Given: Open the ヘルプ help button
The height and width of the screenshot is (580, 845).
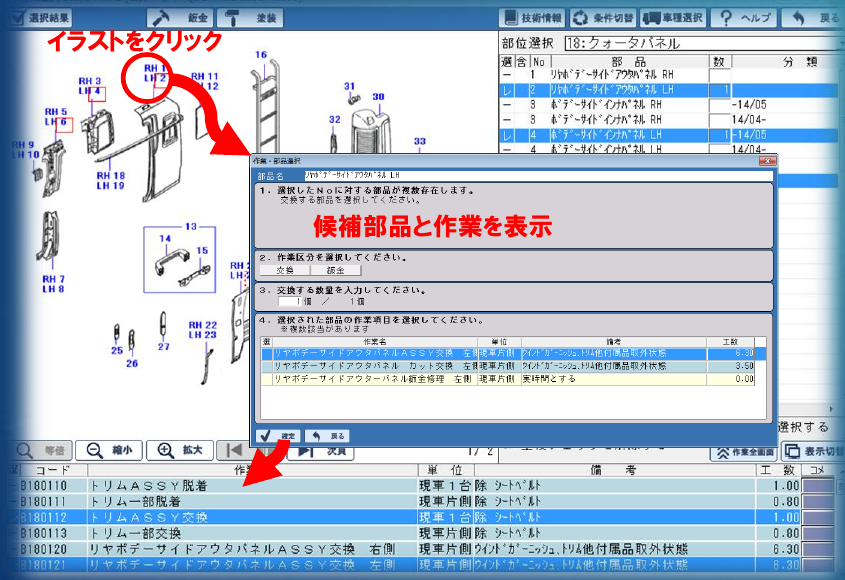Looking at the screenshot, I should coord(744,18).
